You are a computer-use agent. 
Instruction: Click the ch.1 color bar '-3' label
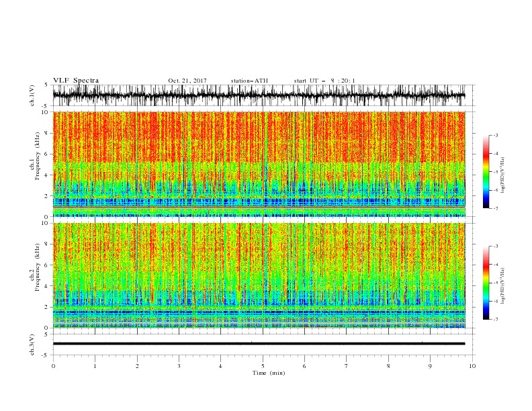495,135
